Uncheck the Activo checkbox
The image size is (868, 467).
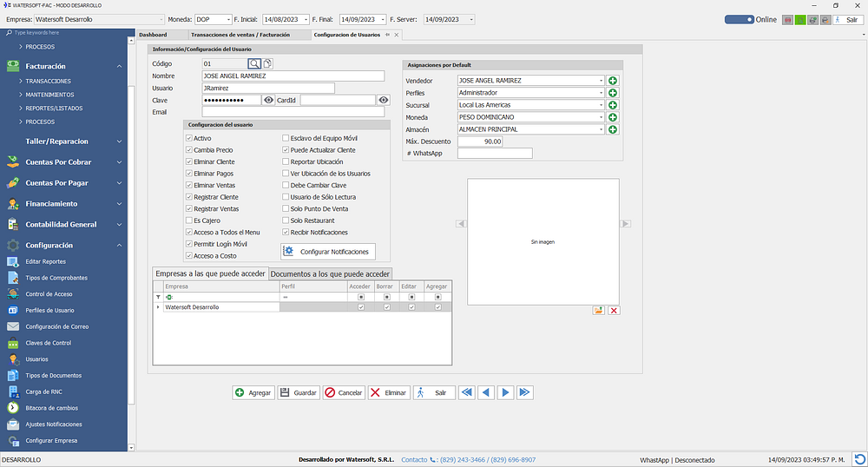pos(189,138)
